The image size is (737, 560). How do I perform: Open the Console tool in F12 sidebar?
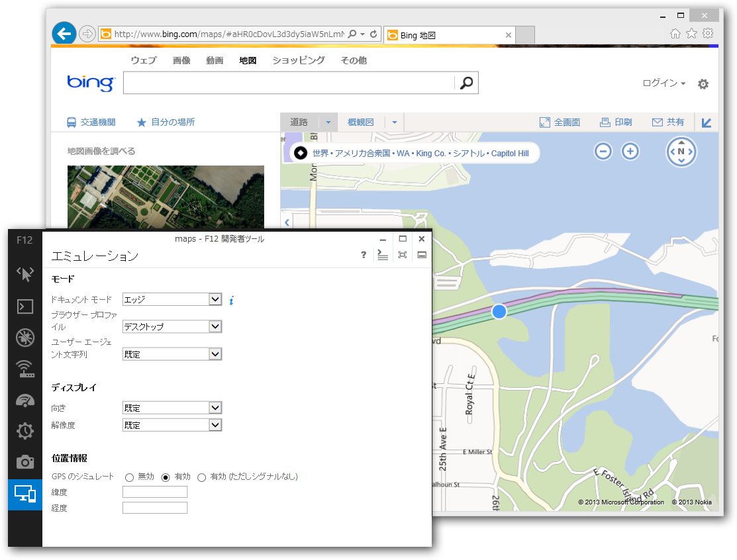pos(25,306)
